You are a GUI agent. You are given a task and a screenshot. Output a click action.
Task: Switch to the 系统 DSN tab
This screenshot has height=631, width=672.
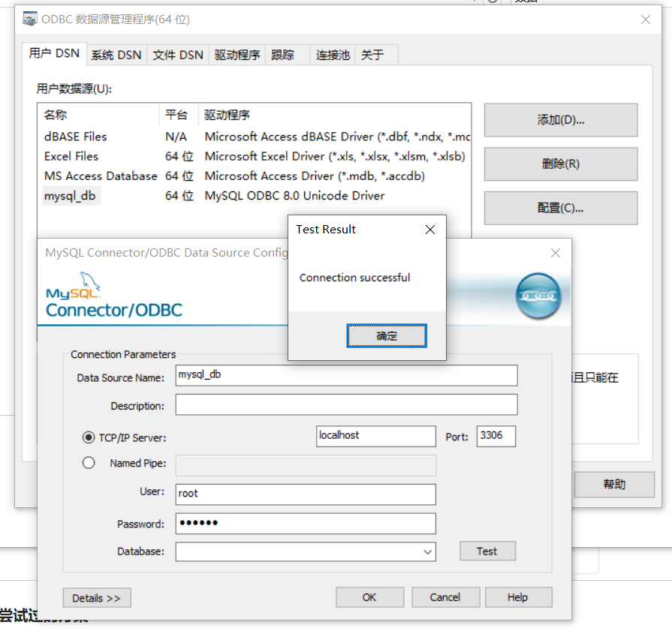coord(116,55)
